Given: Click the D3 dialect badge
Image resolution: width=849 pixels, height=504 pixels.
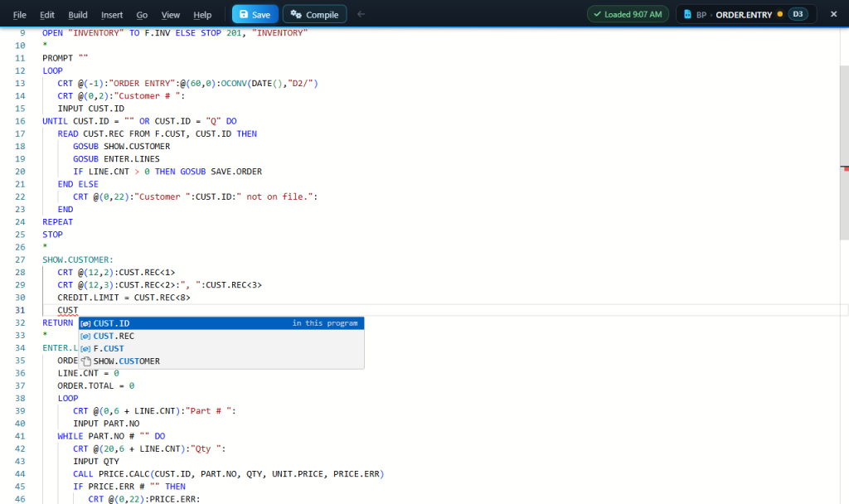Looking at the screenshot, I should 798,14.
